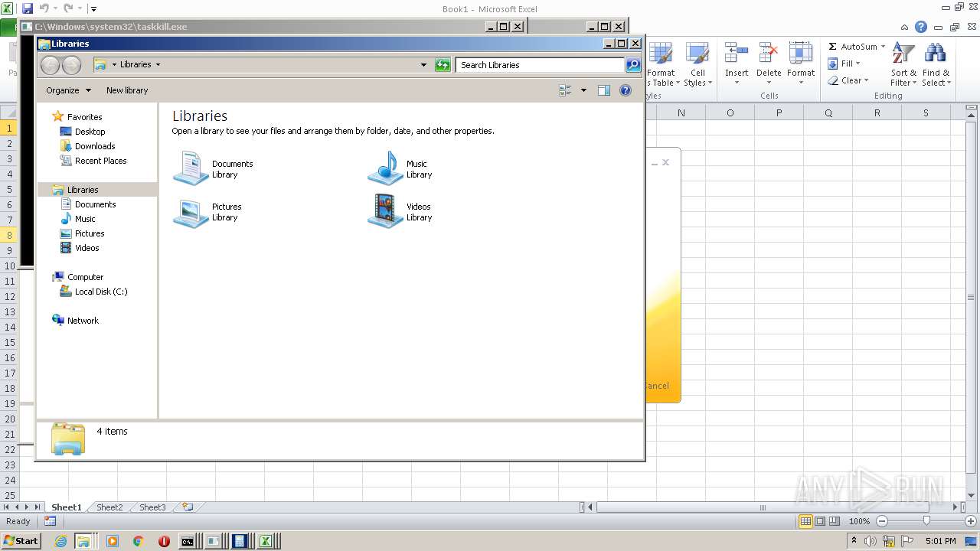The image size is (980, 551).
Task: Select Computer in navigation pane
Action: click(78, 277)
